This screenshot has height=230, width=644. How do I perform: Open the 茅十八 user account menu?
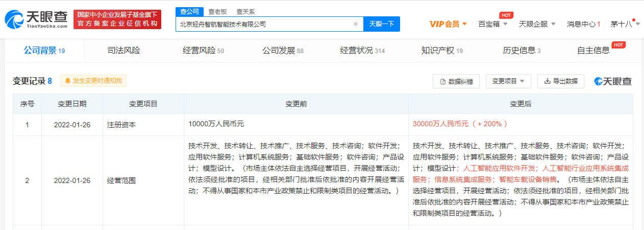pyautogui.click(x=624, y=24)
